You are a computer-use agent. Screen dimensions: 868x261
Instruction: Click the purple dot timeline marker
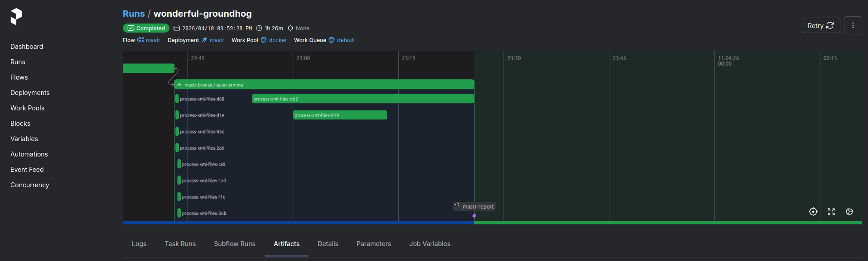click(474, 216)
